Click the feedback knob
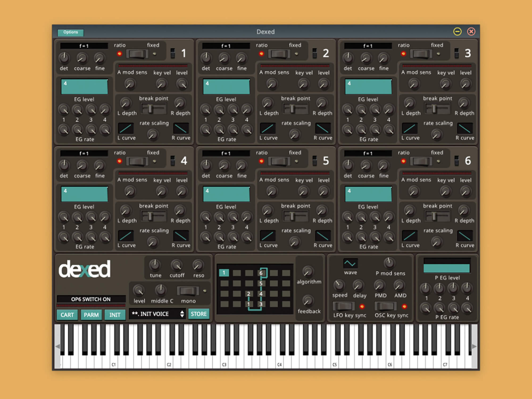 point(308,301)
